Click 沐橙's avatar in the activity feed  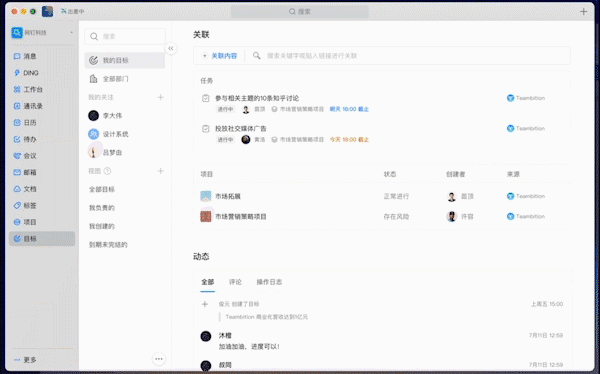pos(206,336)
